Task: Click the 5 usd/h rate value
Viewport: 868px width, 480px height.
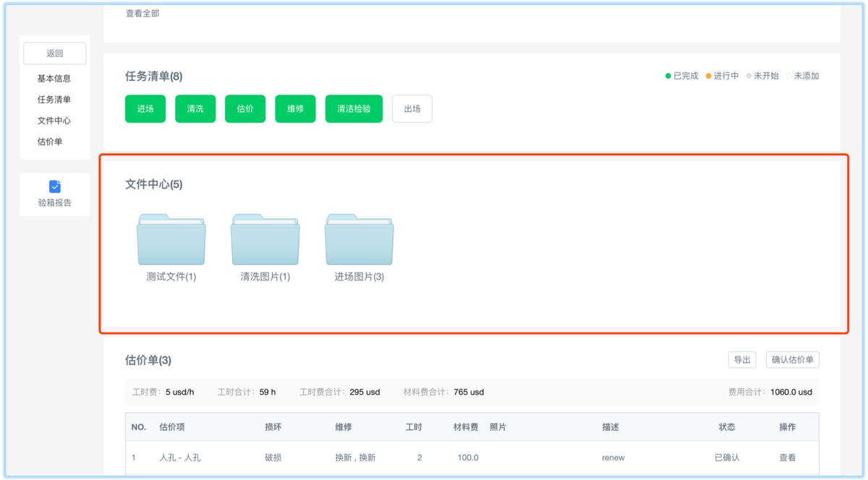Action: (x=179, y=392)
